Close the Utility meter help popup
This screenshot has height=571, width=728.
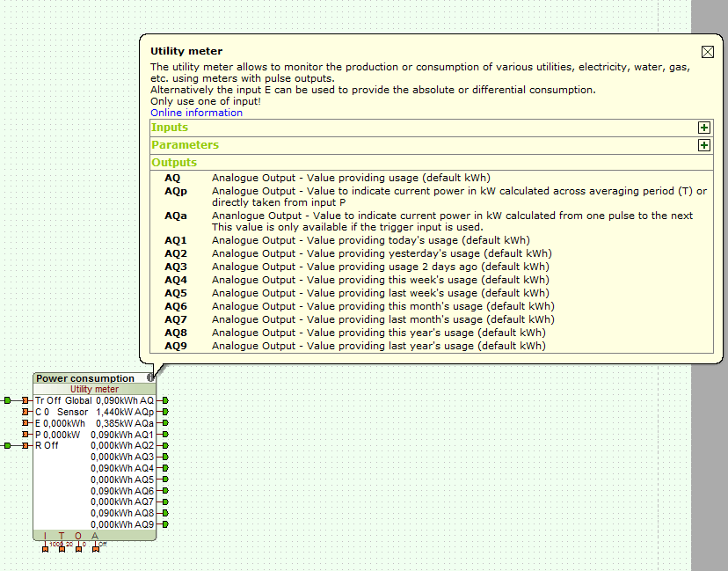707,52
